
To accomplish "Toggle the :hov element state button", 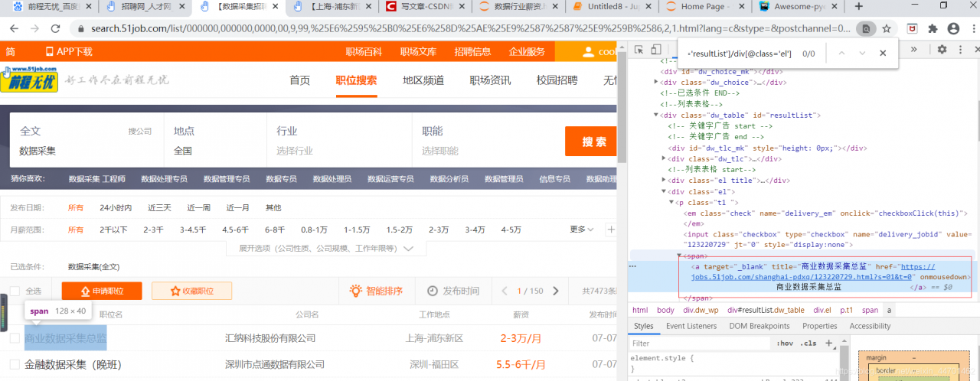I will pos(785,344).
